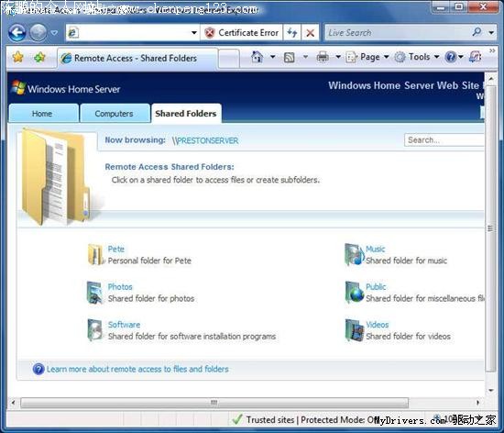Click the horizontal scrollbar right arrow

(478, 402)
